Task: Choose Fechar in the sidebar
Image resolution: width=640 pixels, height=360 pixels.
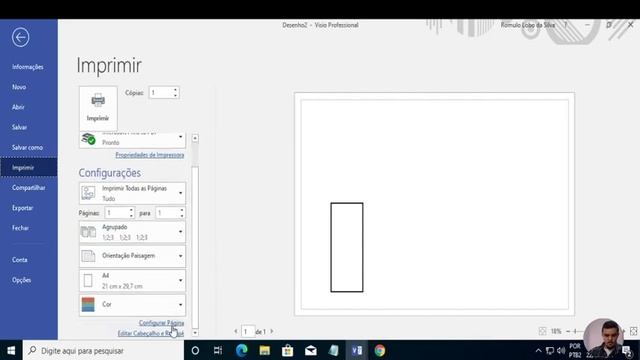Action: (x=20, y=228)
